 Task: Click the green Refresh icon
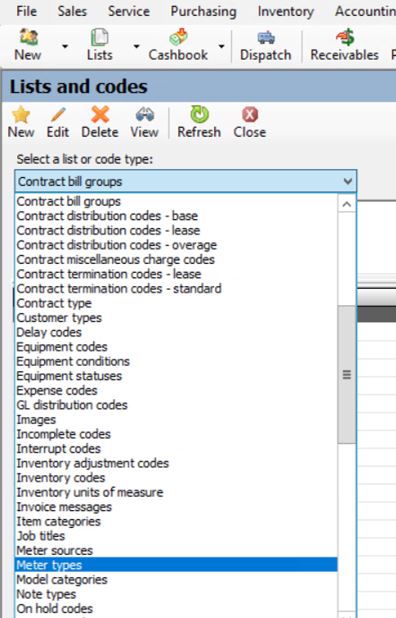pyautogui.click(x=199, y=115)
